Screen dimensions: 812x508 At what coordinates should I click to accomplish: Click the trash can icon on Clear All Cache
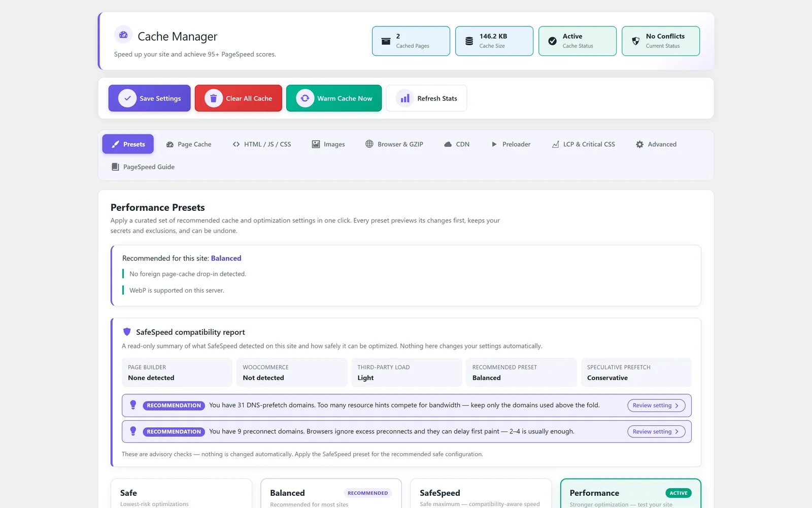(214, 98)
